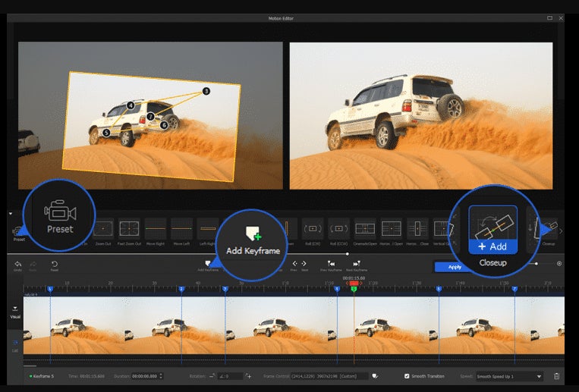
Task: Expand the preset list with the right arrow
Action: coord(561,230)
